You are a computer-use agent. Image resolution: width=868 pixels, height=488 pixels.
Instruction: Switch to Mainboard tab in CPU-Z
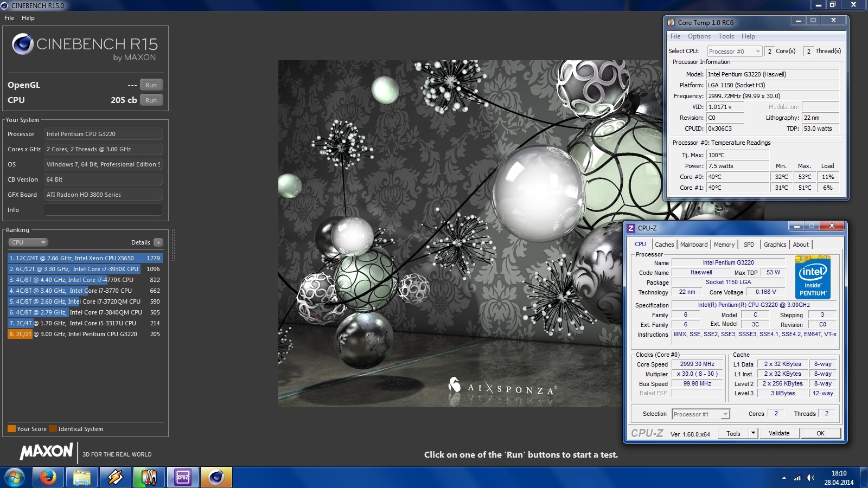tap(694, 245)
